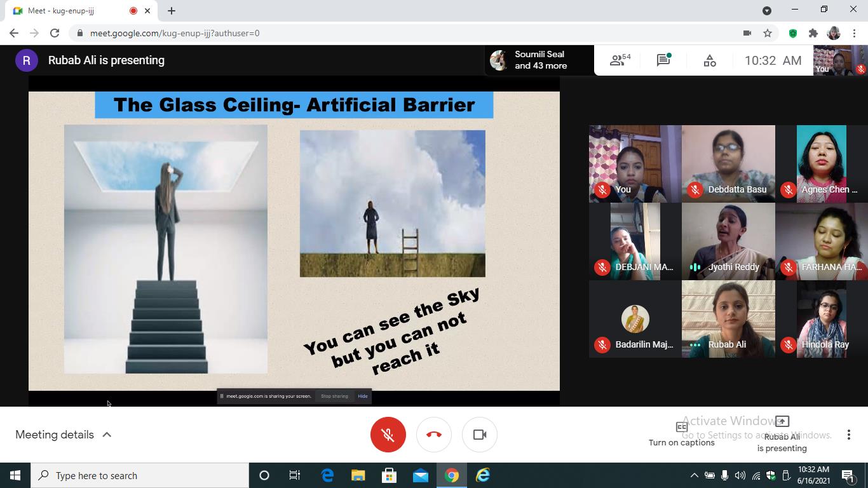
Task: Select the Meet - kug-enup-ijj tab
Action: 70,11
